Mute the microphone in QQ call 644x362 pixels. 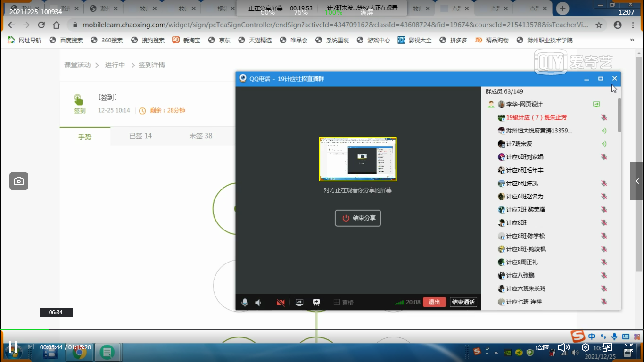click(x=245, y=303)
